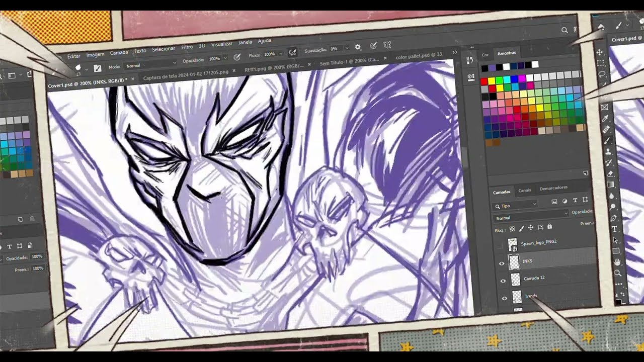Switch to the Cor tab
This screenshot has height=362, width=644.
point(485,54)
